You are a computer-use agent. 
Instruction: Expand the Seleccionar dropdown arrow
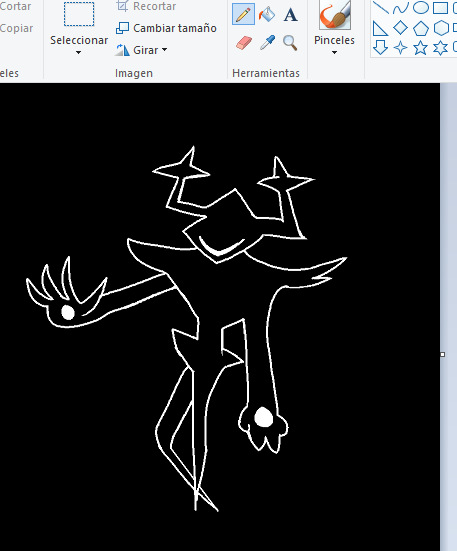(78, 52)
